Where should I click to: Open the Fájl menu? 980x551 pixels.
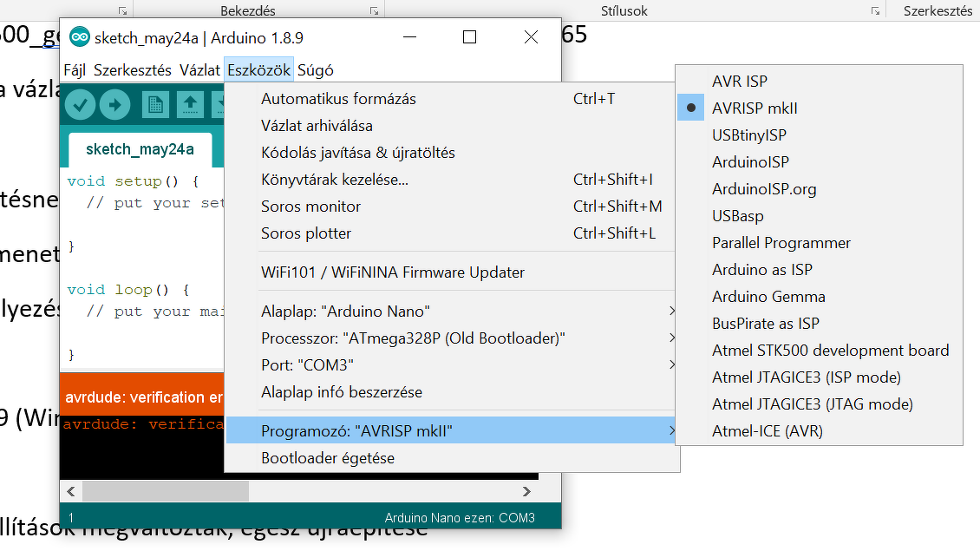(x=75, y=70)
